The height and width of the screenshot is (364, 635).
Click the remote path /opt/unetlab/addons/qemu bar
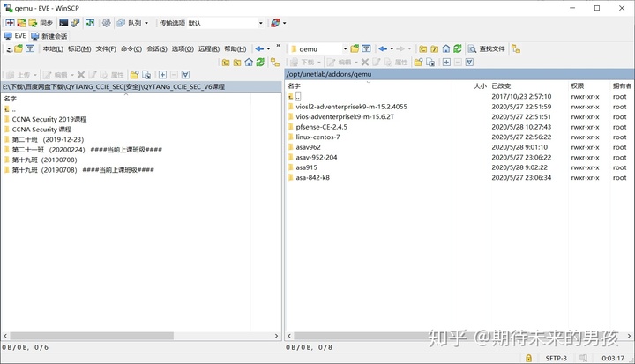pos(459,74)
